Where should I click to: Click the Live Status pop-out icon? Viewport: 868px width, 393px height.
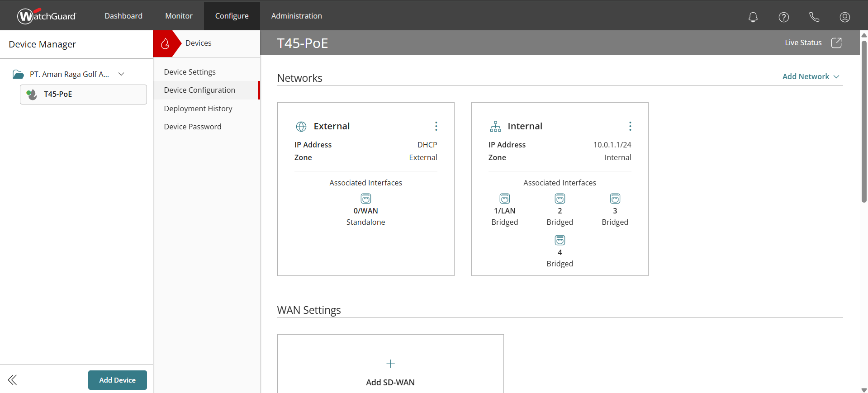[836, 43]
